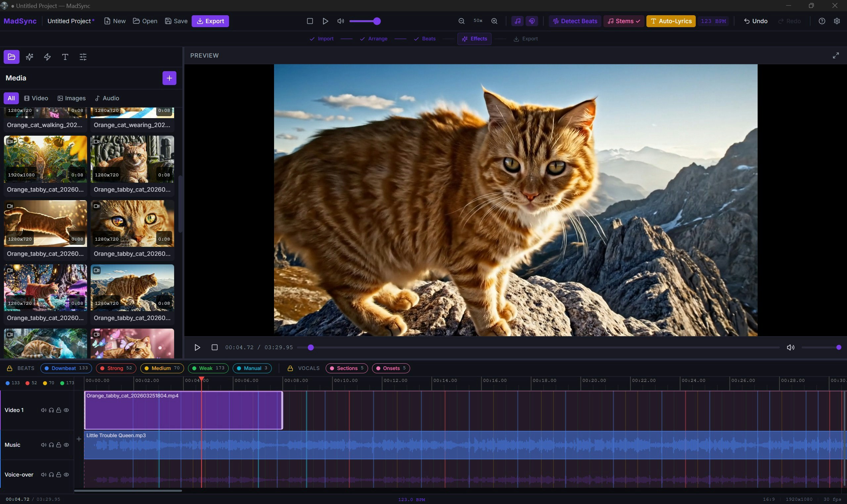This screenshot has width=847, height=504.
Task: Toggle solo headphones on the Voice-over track
Action: [51, 475]
